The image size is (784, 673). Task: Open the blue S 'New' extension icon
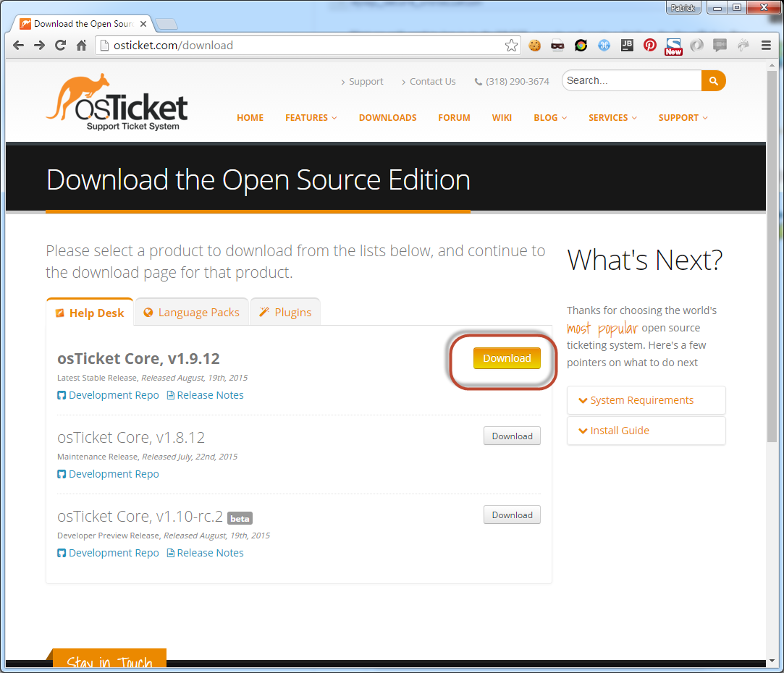pos(673,46)
